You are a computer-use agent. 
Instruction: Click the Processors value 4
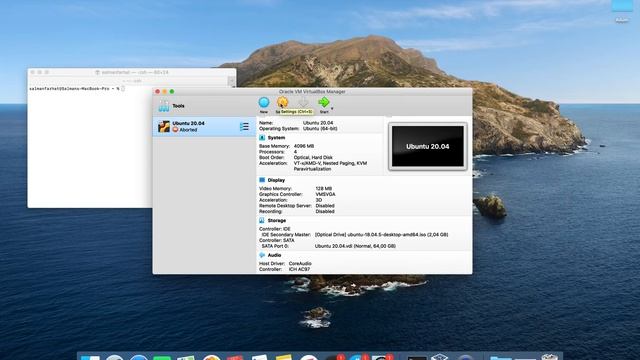295,152
